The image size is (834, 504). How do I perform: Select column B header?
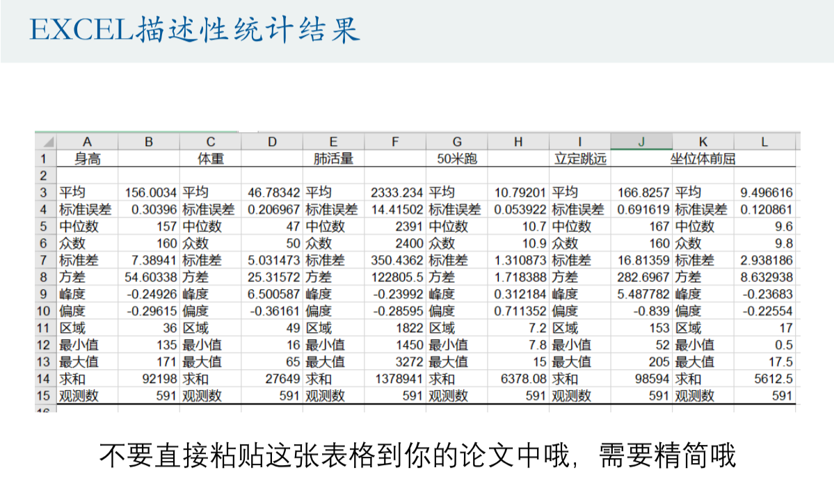[149, 142]
